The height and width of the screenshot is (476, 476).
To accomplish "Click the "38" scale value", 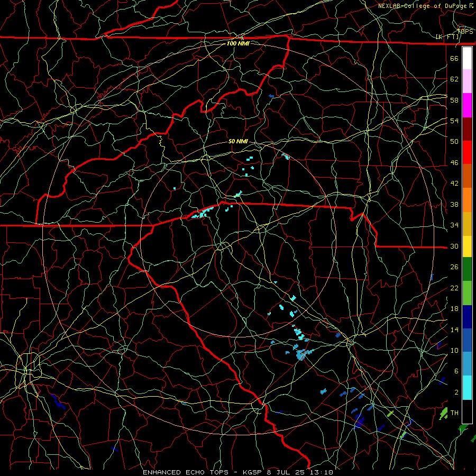I will click(x=454, y=205).
